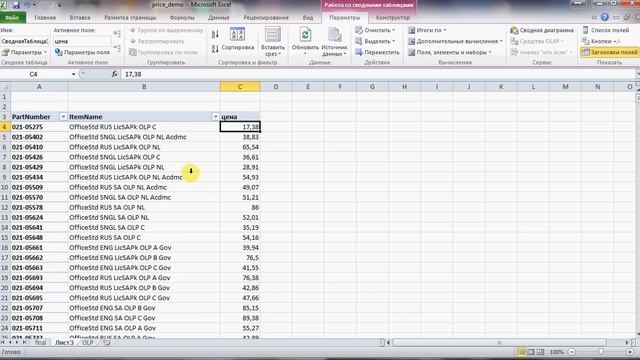Switch to the Главная ribbon tab
Image resolution: width=640 pixels, height=360 pixels.
45,18
